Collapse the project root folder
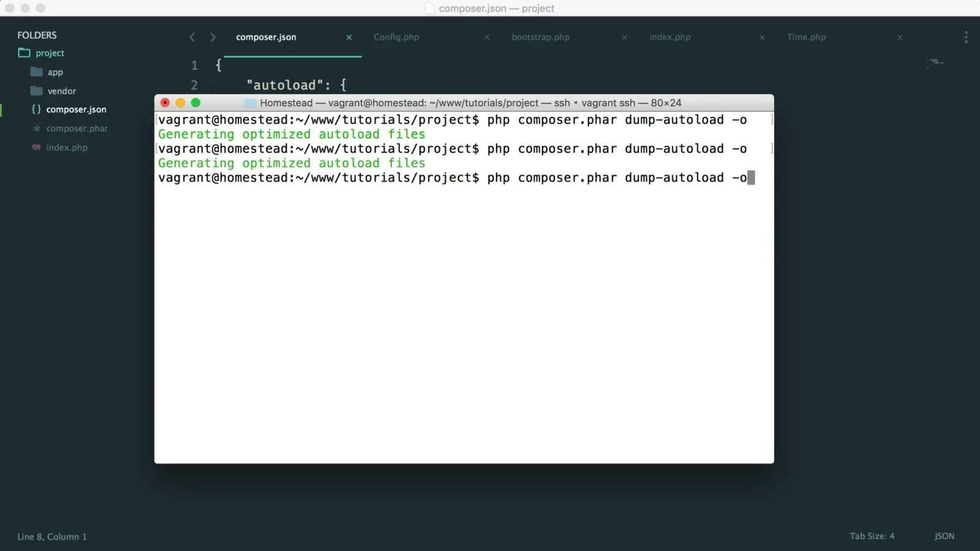980x551 pixels. coord(50,53)
